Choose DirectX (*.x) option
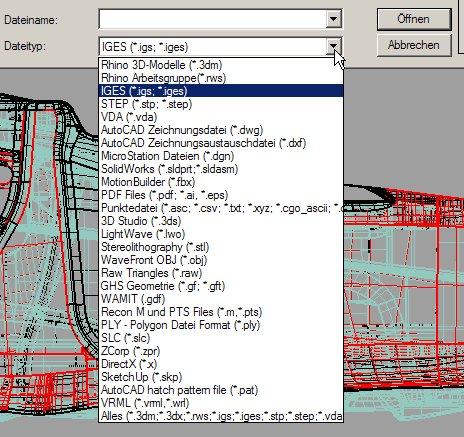 [221, 364]
